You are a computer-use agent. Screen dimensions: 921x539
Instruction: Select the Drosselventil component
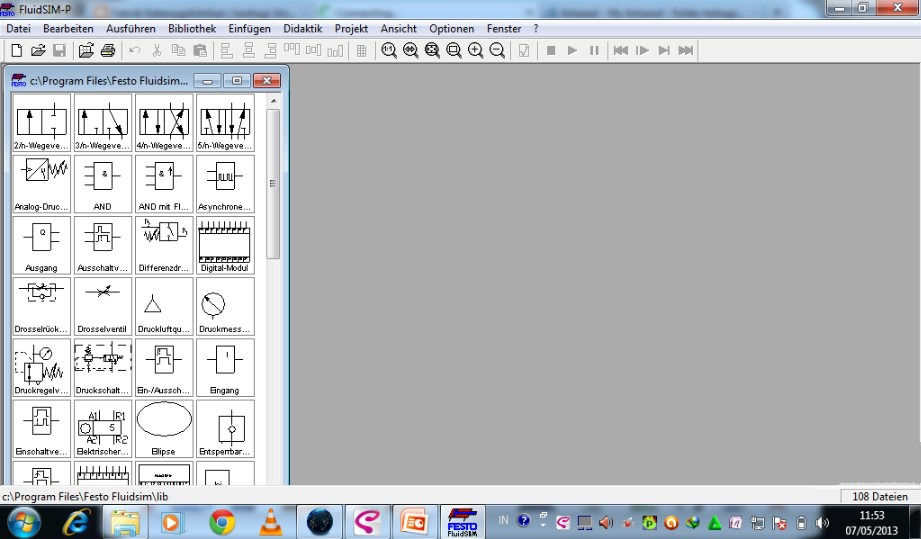(x=103, y=306)
